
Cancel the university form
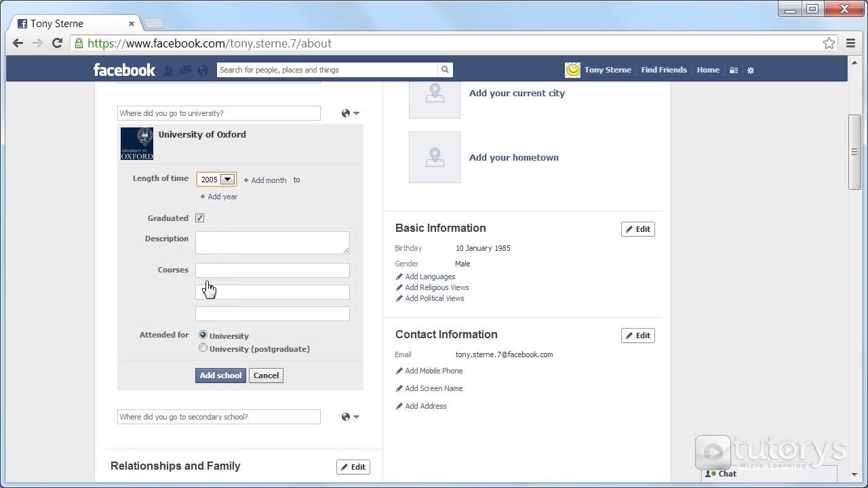266,375
